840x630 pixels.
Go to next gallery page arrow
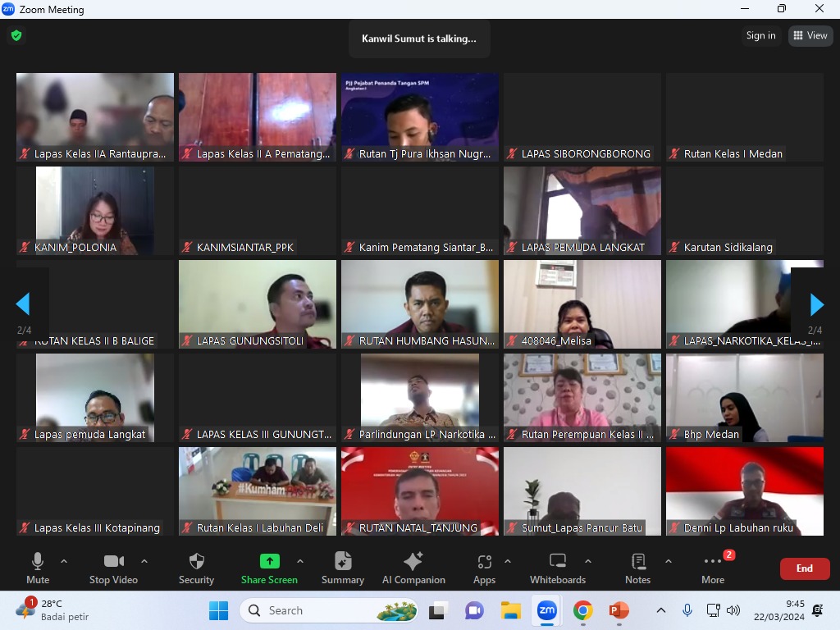[816, 304]
